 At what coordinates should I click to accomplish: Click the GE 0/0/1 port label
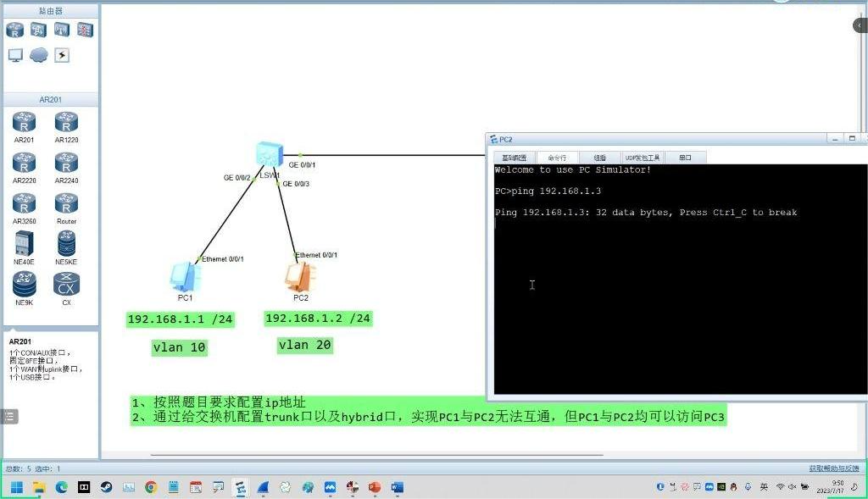[x=302, y=165]
